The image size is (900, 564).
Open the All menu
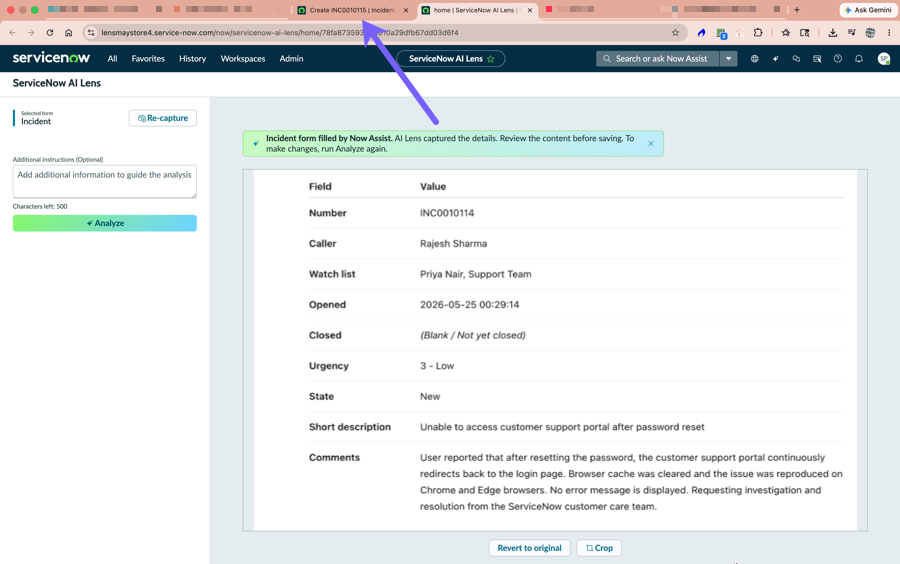click(112, 59)
